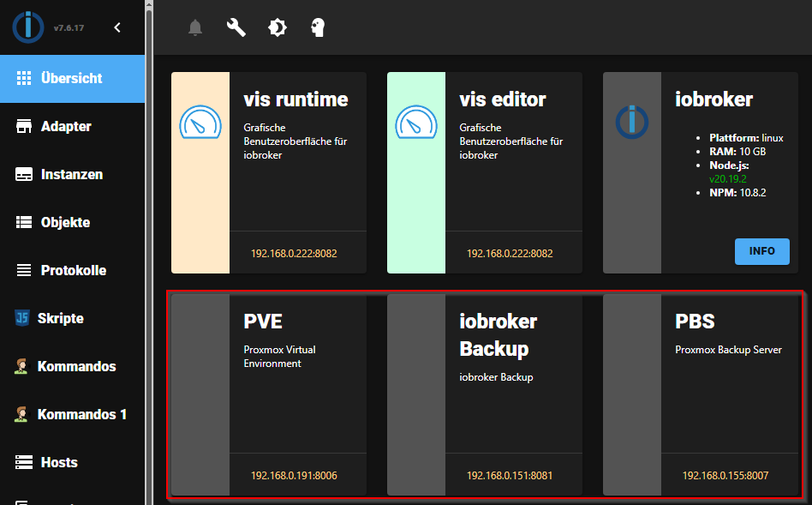Click the iobroker card logo icon
Image resolution: width=812 pixels, height=505 pixels.
pyautogui.click(x=632, y=123)
